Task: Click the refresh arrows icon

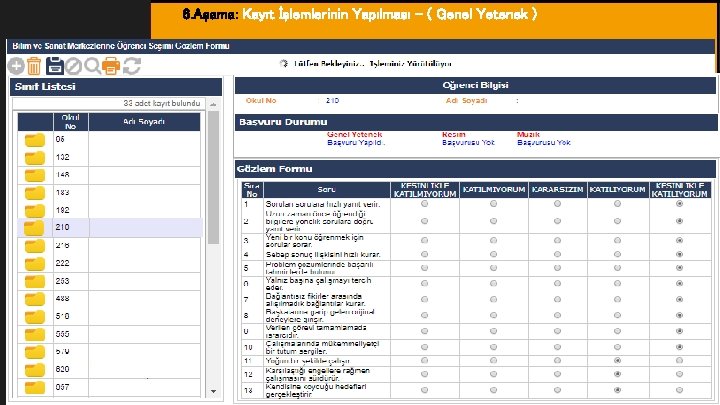Action: pyautogui.click(x=132, y=66)
